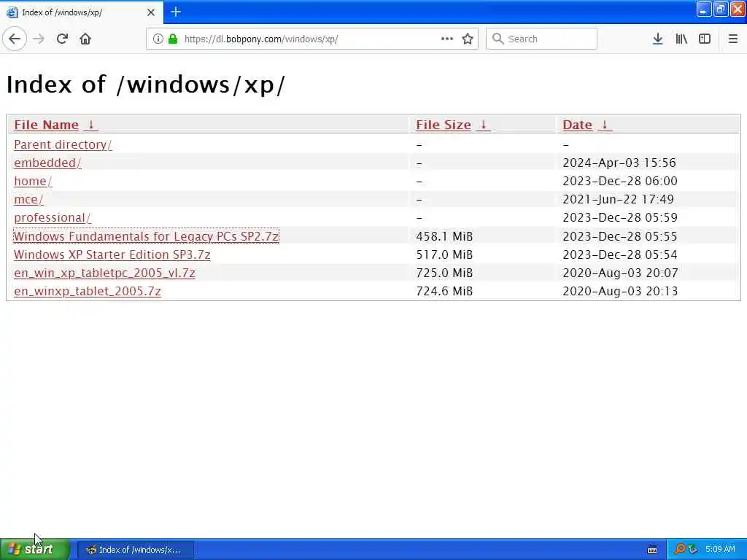Toggle the sidebar view icon

[705, 39]
